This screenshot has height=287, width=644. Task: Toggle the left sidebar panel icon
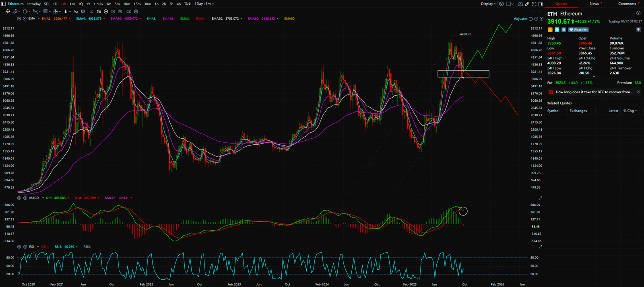tap(4, 4)
